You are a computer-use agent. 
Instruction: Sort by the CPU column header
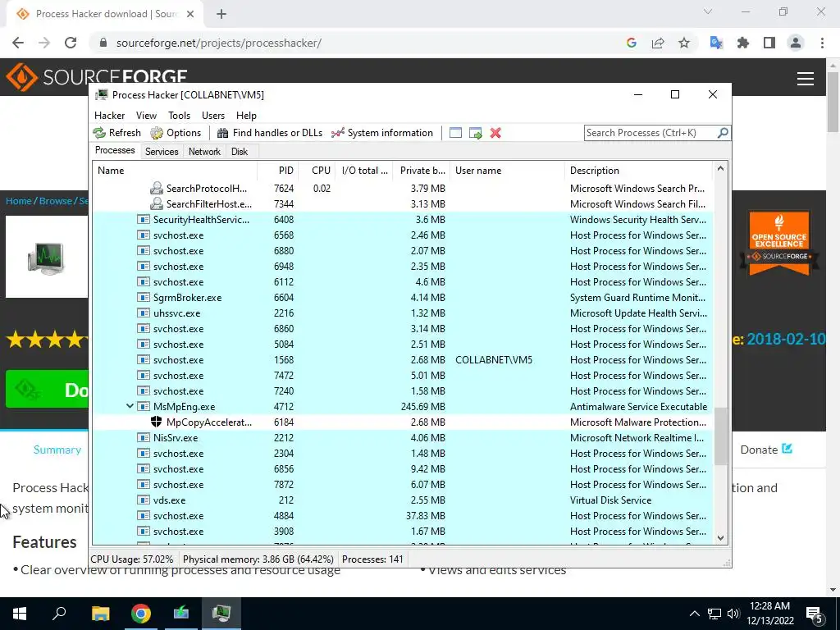tap(317, 171)
